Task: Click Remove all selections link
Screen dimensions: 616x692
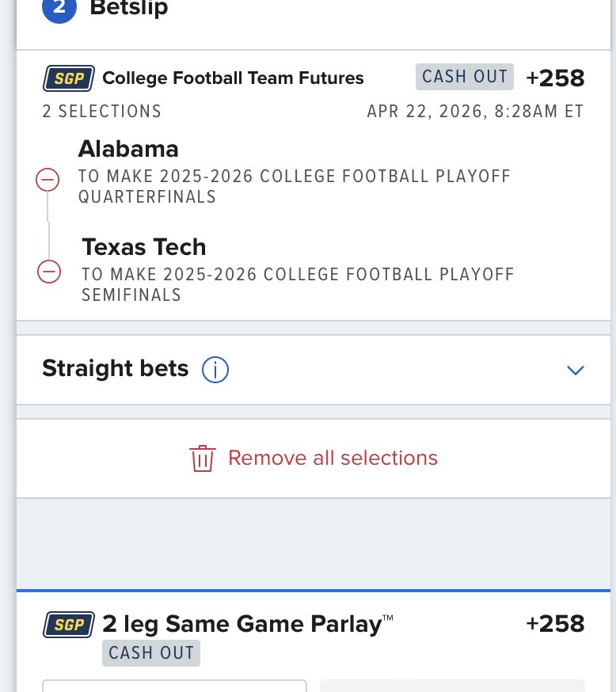Action: coord(333,458)
